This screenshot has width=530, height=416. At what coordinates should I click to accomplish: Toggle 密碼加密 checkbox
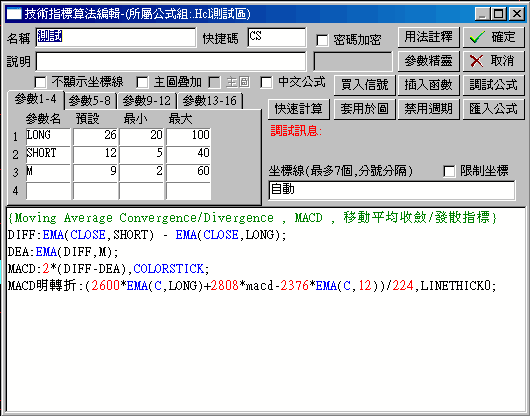tap(322, 40)
